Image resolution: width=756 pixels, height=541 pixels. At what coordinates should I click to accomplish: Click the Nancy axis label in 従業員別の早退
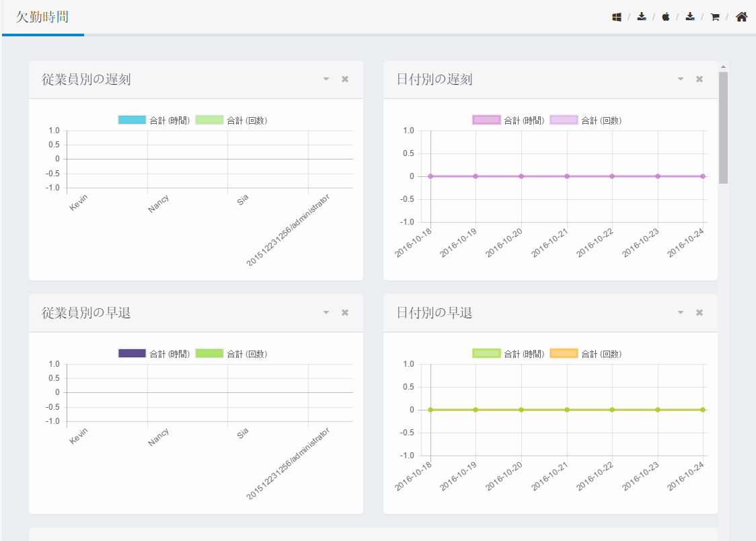[x=159, y=437]
